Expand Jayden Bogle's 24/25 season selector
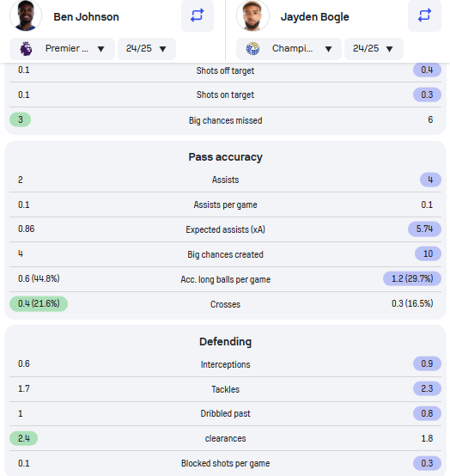 [x=374, y=49]
